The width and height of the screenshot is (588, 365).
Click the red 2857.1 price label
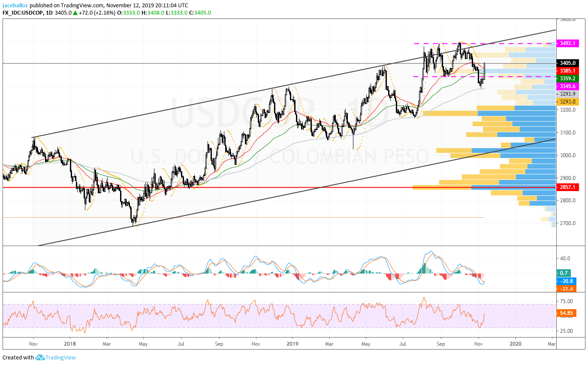point(568,187)
